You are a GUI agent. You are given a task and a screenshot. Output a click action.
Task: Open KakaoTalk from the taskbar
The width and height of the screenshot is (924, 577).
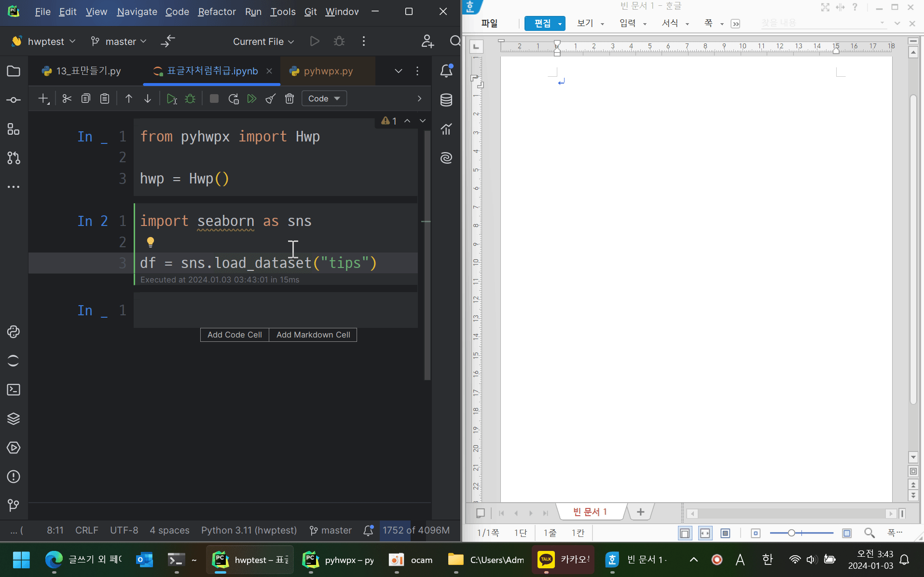click(x=563, y=560)
